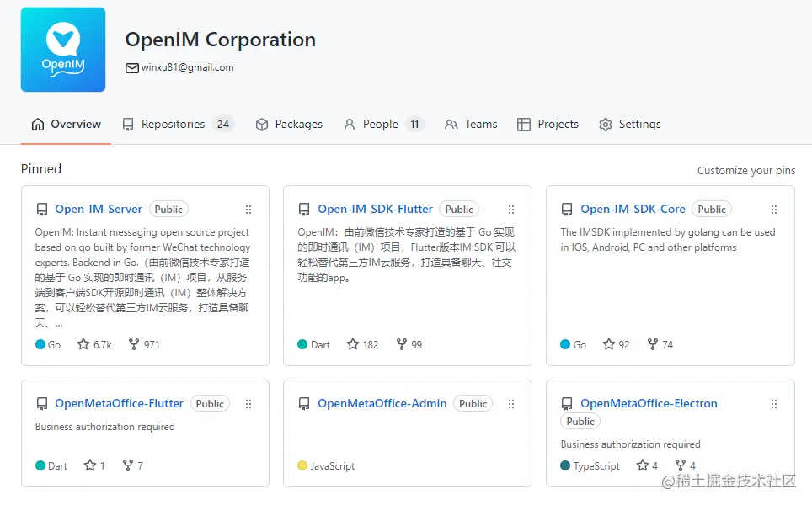Open the 7 forks of OpenMetaOffice-Flutter
Image resolution: width=812 pixels, height=505 pixels.
tap(132, 465)
